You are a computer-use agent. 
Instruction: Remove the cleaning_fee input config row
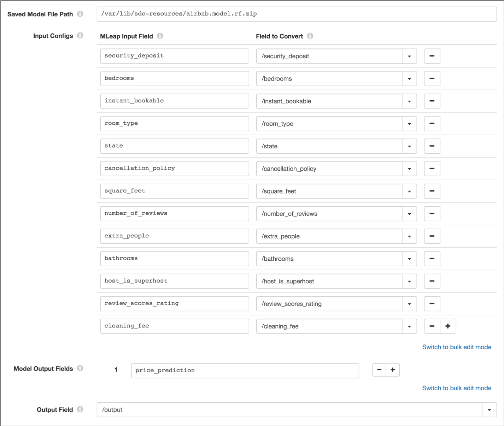point(432,326)
